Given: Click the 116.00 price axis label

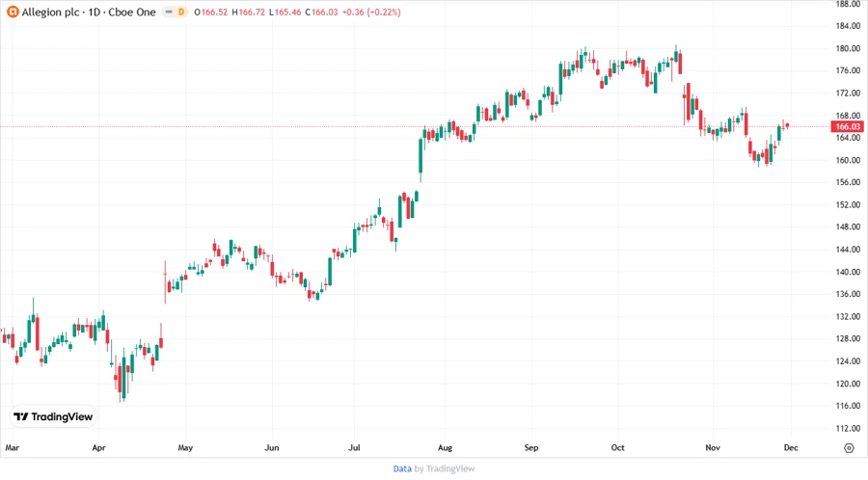Looking at the screenshot, I should tap(848, 406).
